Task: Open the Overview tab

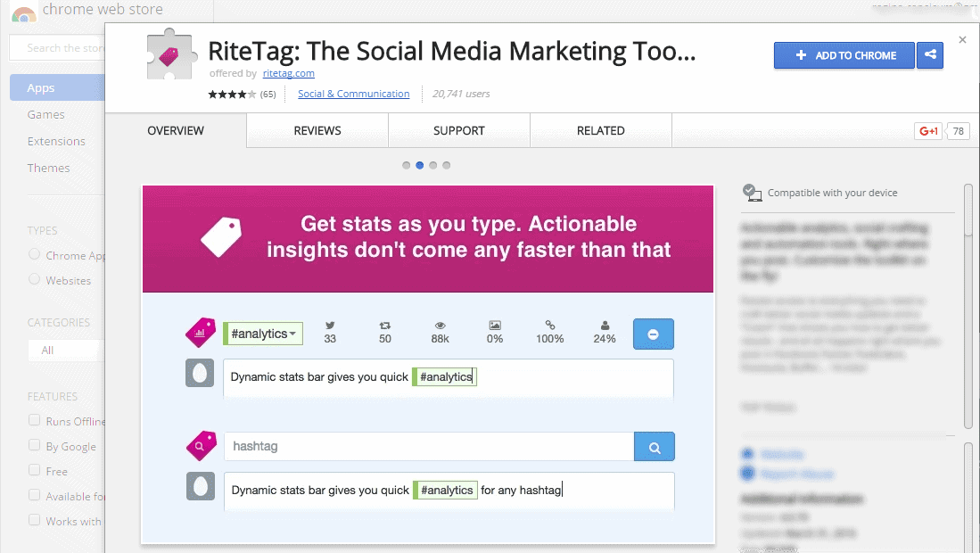Action: (x=176, y=130)
